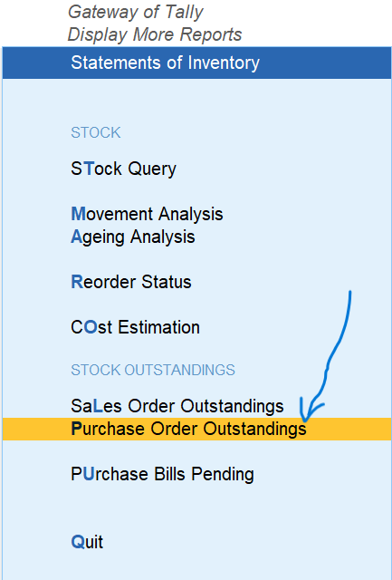The width and height of the screenshot is (392, 580).
Task: Click bold L hotkey in SaLes Order Outstandings
Action: click(97, 407)
